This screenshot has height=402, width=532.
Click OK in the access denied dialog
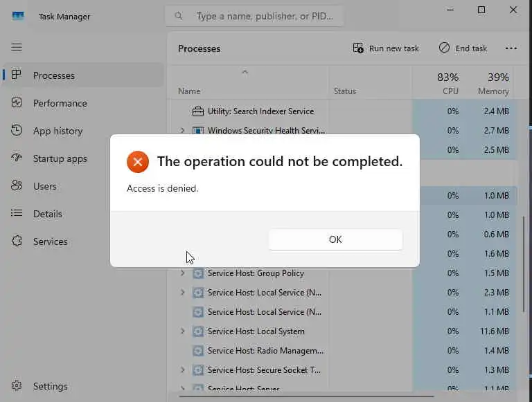(x=335, y=239)
